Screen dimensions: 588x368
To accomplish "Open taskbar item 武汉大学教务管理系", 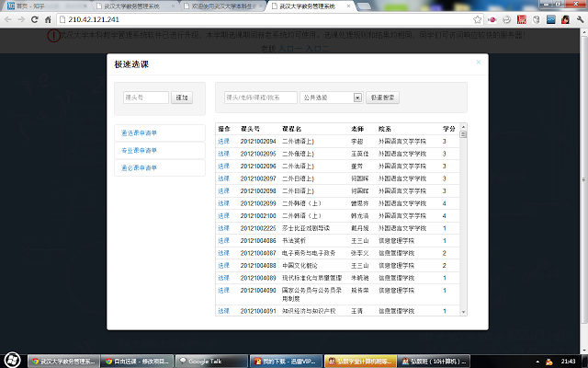I will [x=63, y=362].
